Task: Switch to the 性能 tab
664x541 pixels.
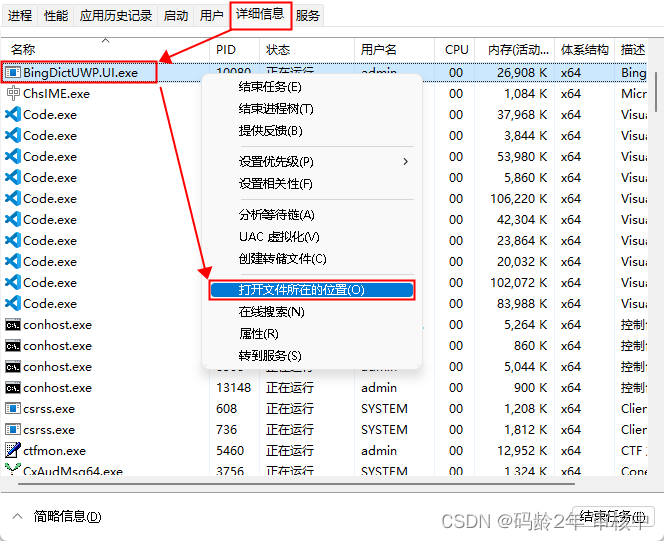Action: 55,16
